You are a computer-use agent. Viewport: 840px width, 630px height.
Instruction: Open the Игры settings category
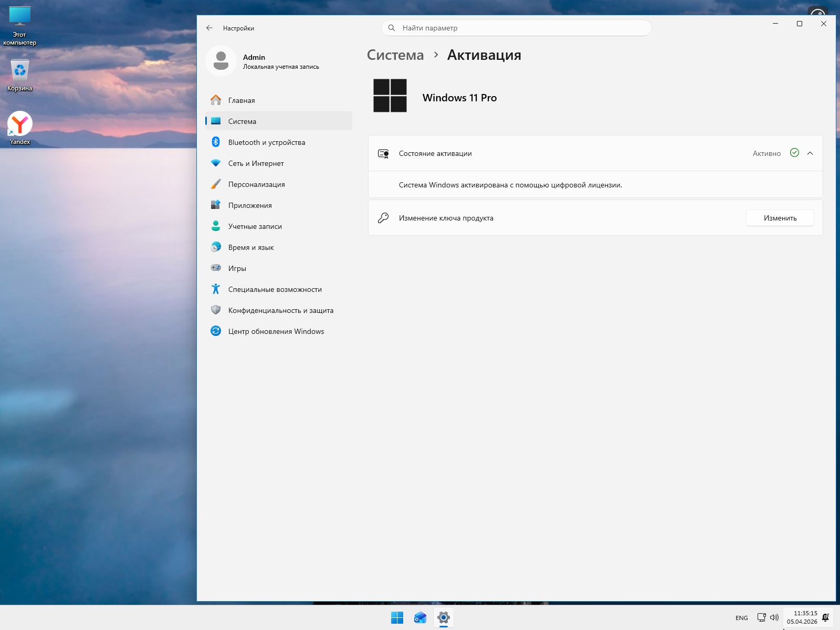coord(237,268)
